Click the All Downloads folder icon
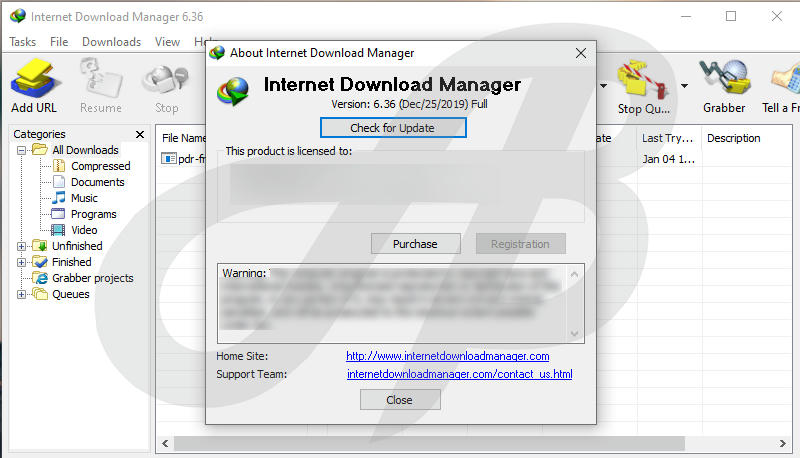The height and width of the screenshot is (458, 800). [x=40, y=149]
